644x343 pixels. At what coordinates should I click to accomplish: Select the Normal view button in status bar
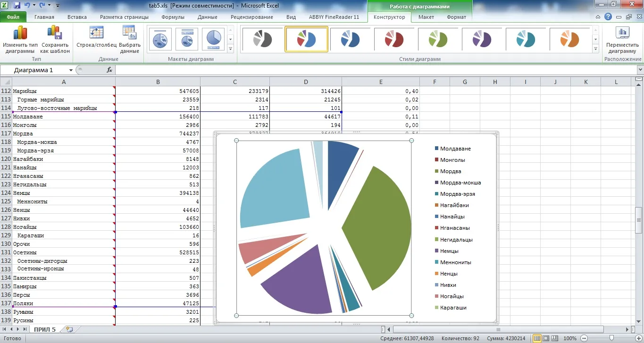click(x=537, y=338)
